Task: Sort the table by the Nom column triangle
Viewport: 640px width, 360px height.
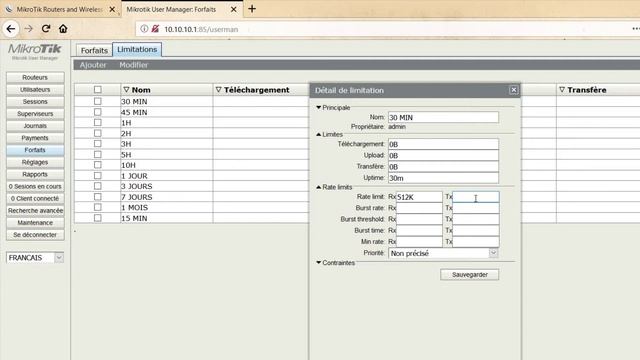Action: point(127,90)
